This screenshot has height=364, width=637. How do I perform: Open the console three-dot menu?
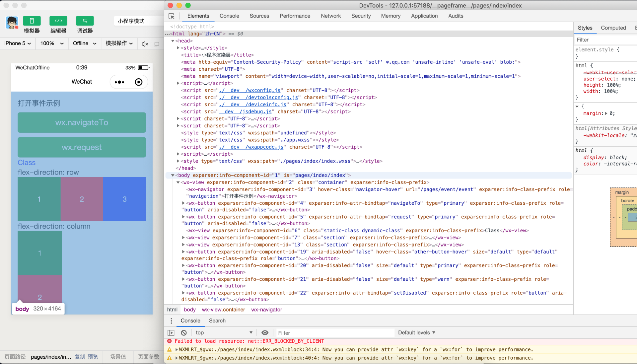[x=171, y=321]
